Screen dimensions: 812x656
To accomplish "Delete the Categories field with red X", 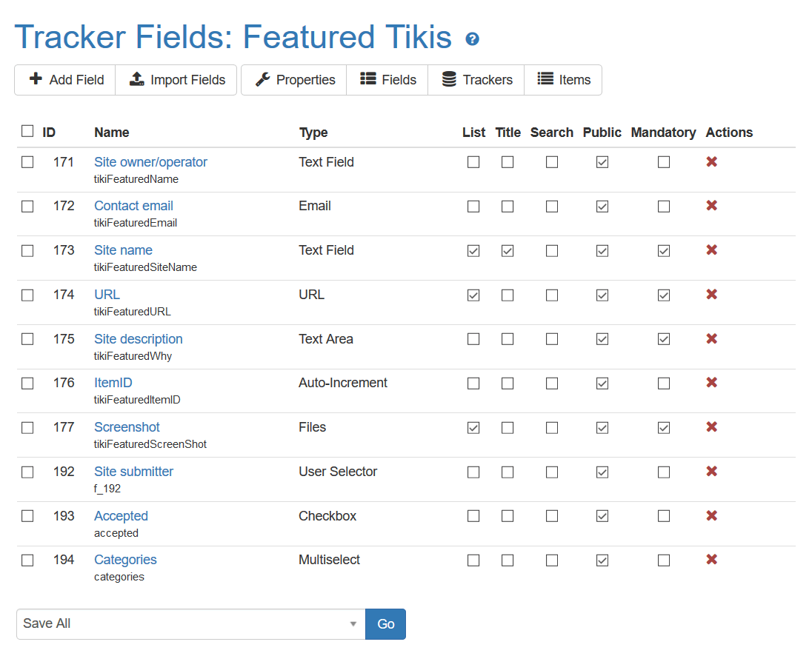I will [711, 559].
